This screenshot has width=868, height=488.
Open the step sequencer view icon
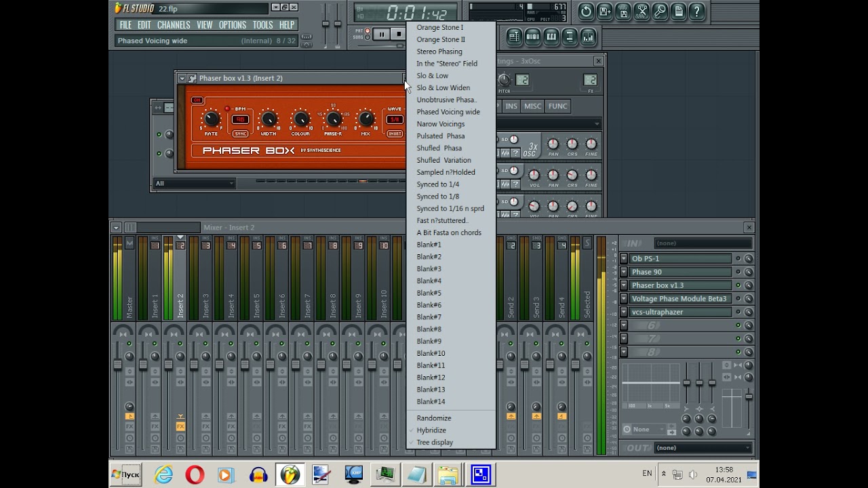533,37
